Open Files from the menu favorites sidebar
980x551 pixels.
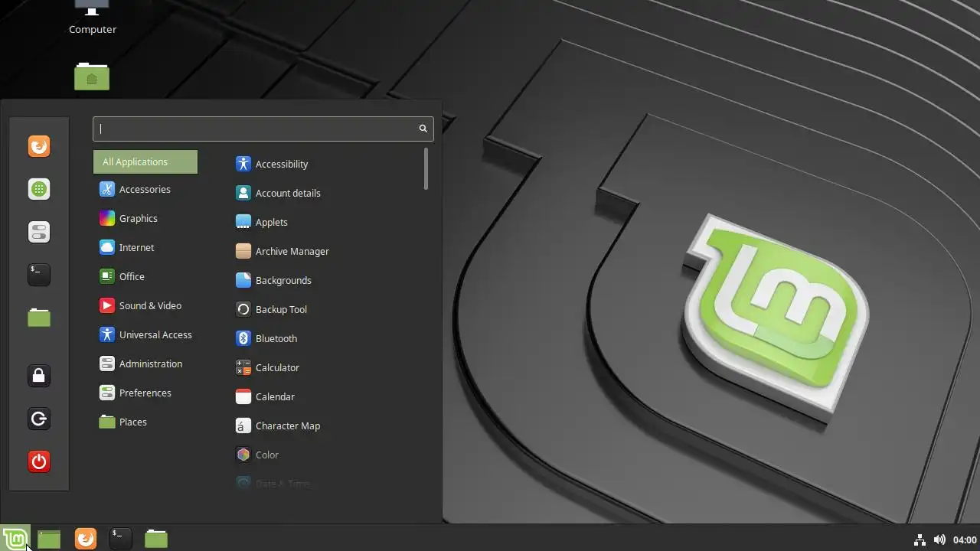[x=39, y=318]
